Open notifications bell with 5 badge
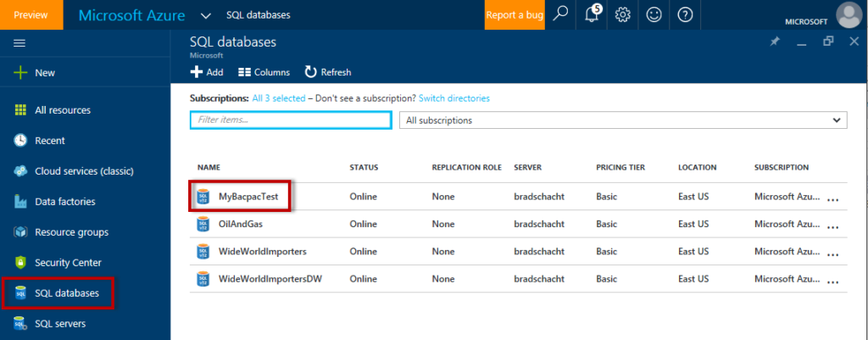Screen dimensions: 868x340 point(592,15)
